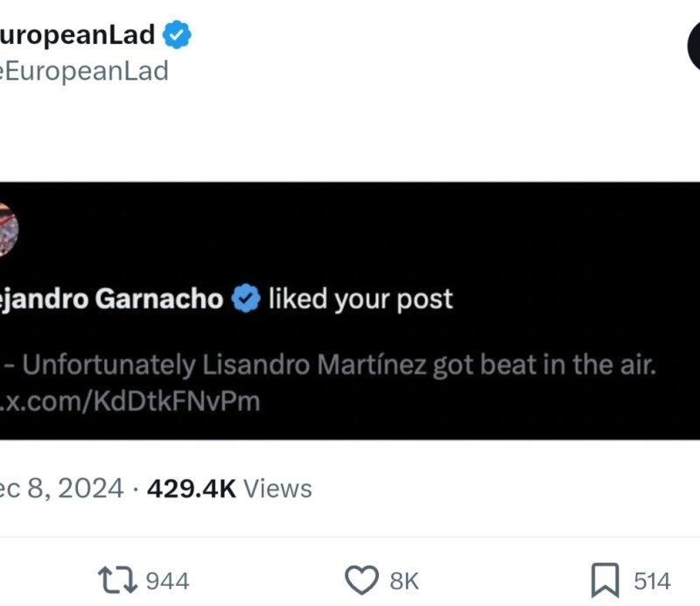Click the word Views under the image
Viewport: 700px width, 606px height.
pos(276,488)
